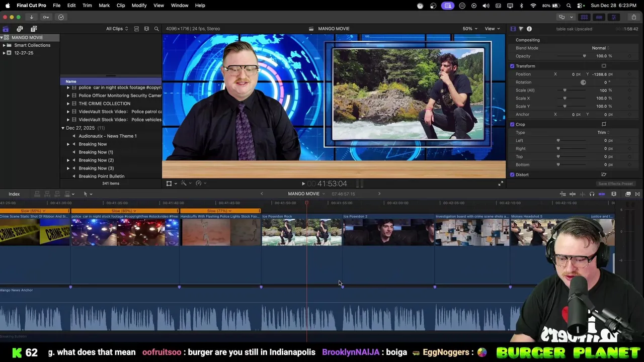Toggle clip appearance list view icon

(x=136, y=29)
